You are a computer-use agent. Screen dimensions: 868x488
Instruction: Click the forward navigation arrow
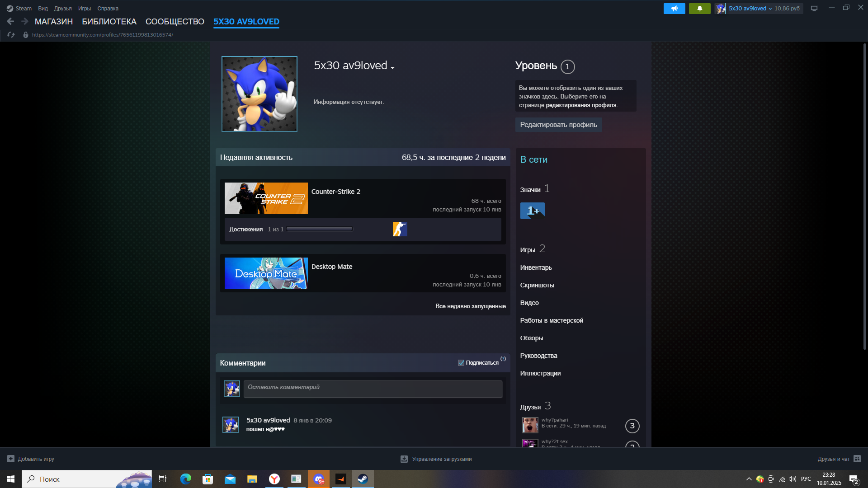[x=25, y=21]
